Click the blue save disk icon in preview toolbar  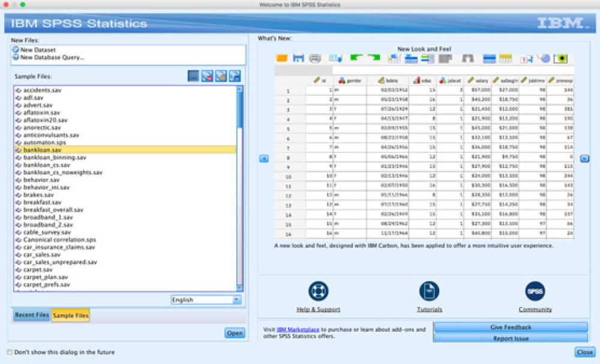(298, 58)
